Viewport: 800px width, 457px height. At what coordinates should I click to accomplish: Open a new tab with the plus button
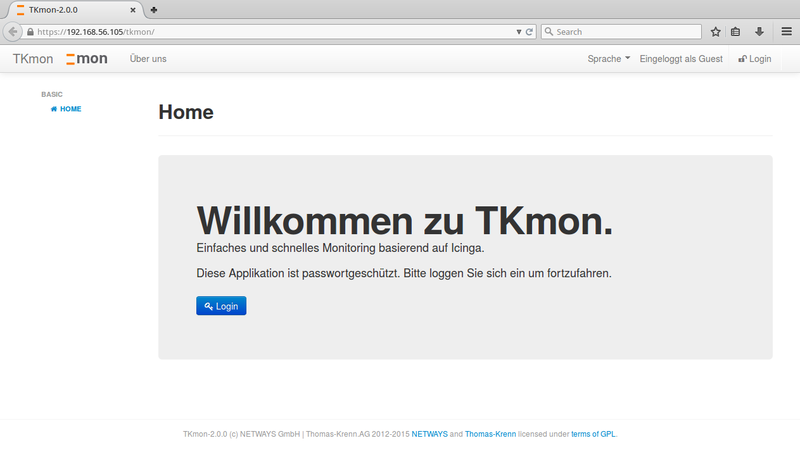(x=154, y=10)
